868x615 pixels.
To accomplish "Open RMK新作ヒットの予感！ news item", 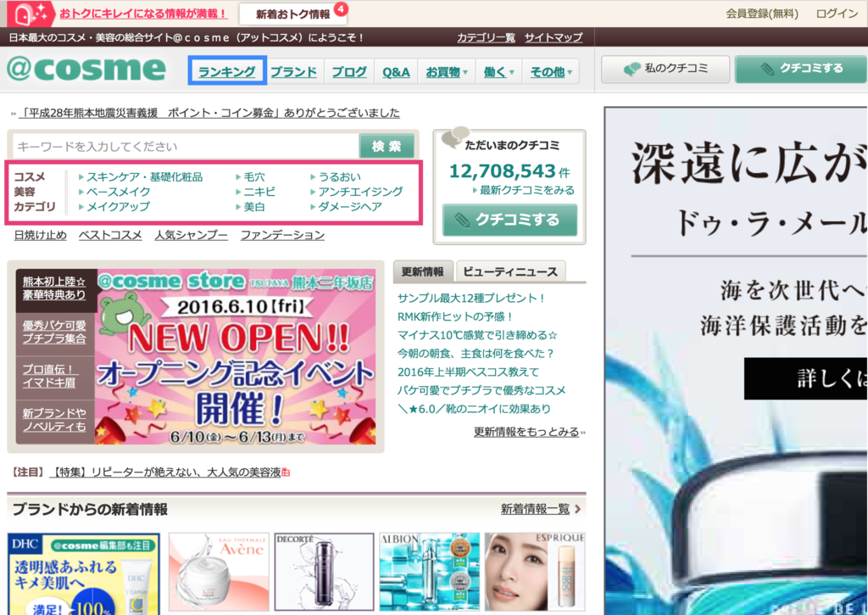I will pyautogui.click(x=455, y=316).
